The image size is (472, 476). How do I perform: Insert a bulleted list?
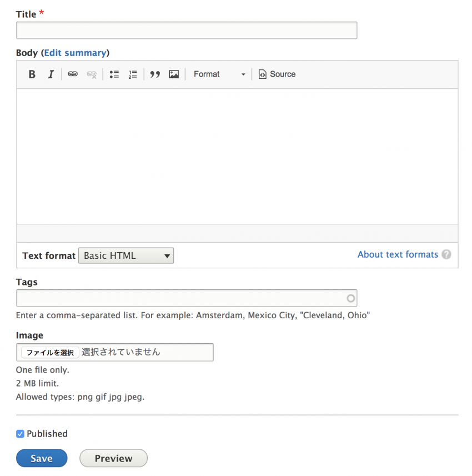[114, 74]
